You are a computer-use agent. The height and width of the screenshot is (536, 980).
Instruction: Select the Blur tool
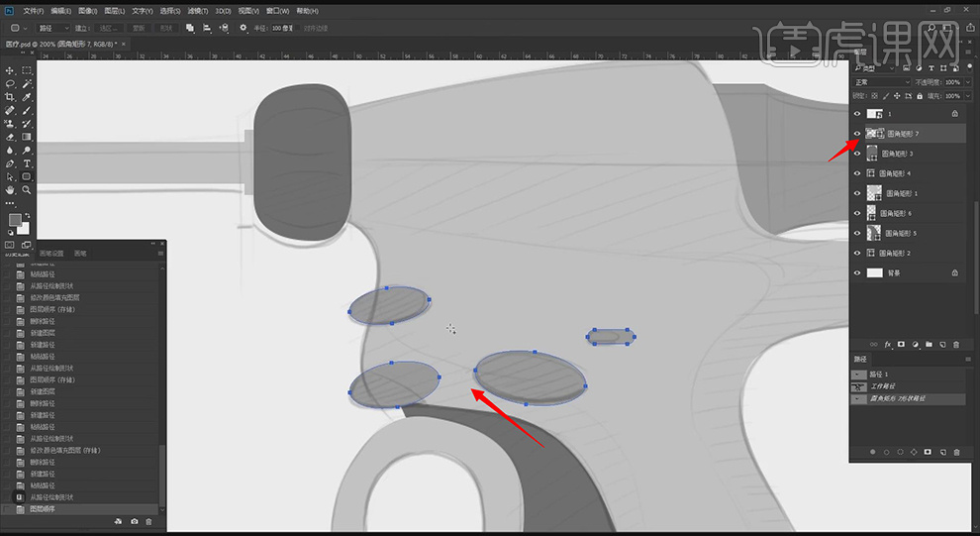tap(9, 151)
